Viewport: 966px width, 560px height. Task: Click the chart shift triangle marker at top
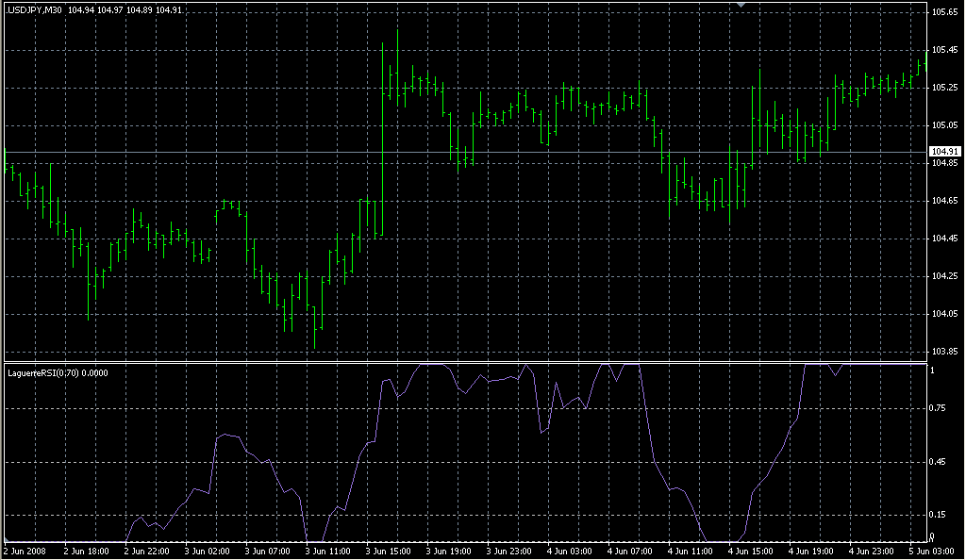(741, 5)
